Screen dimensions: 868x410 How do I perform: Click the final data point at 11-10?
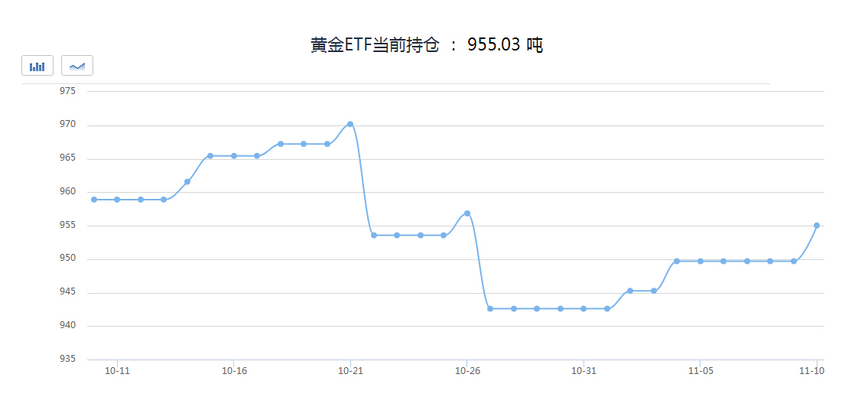pos(817,226)
